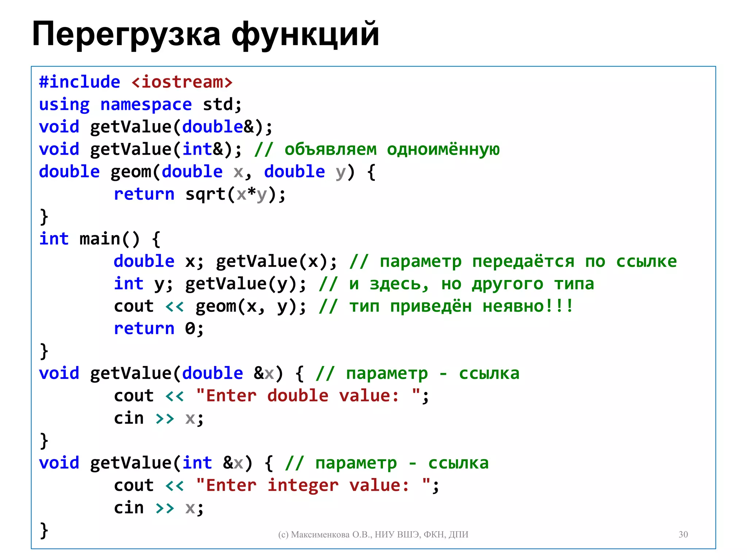The height and width of the screenshot is (560, 747).
Task: Click 'namespace' keyword in using line
Action: tap(146, 105)
